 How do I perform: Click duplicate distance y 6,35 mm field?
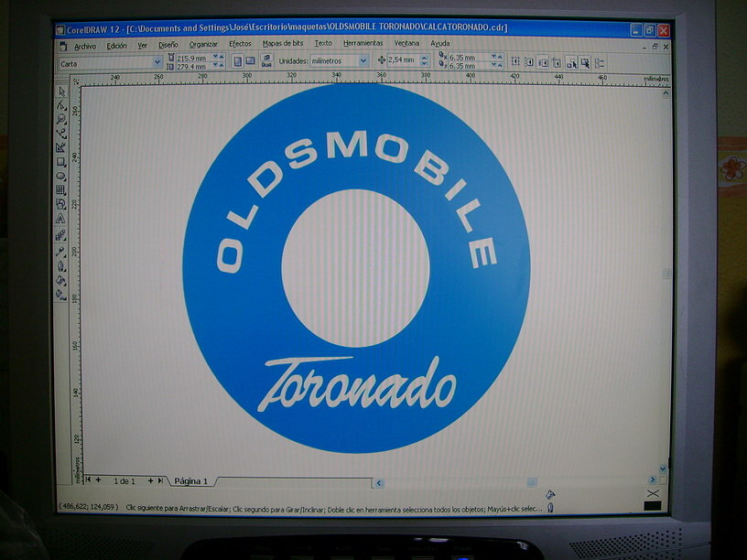click(470, 66)
